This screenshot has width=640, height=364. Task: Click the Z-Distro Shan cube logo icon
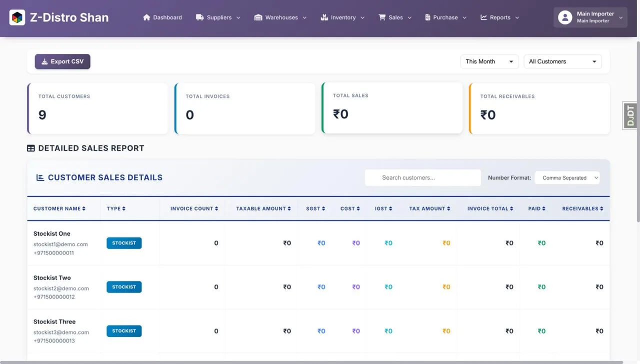pos(17,17)
